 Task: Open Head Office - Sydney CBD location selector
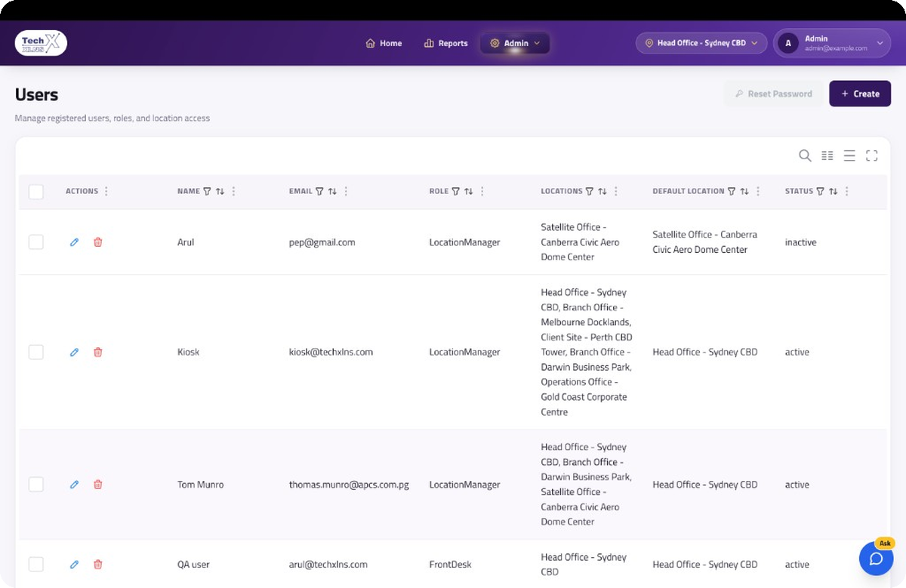pos(701,43)
